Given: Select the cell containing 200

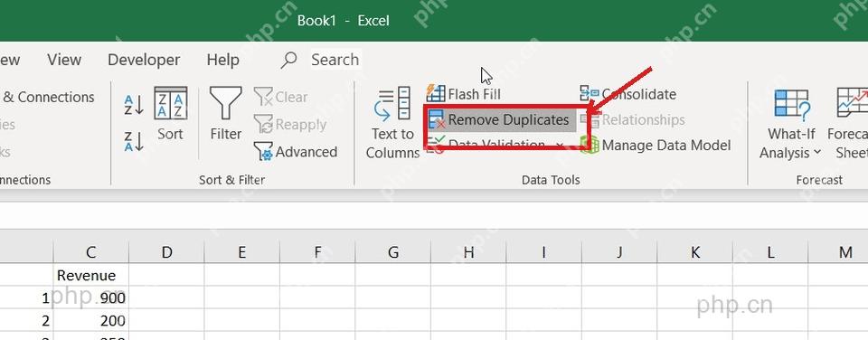Looking at the screenshot, I should [90, 321].
